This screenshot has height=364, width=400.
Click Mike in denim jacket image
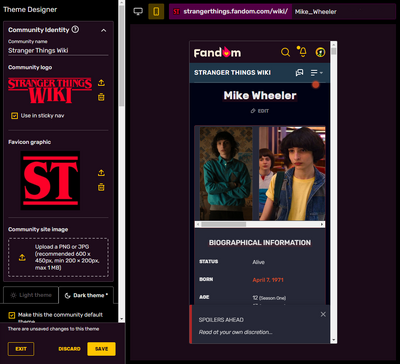[x=292, y=173]
